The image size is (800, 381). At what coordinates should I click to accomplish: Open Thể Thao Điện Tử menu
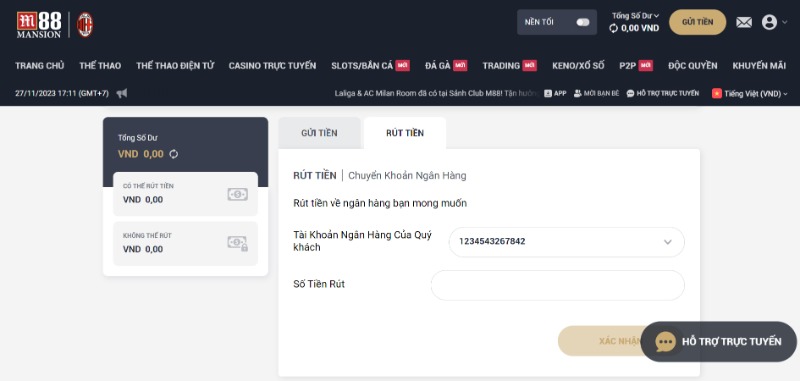click(x=175, y=65)
